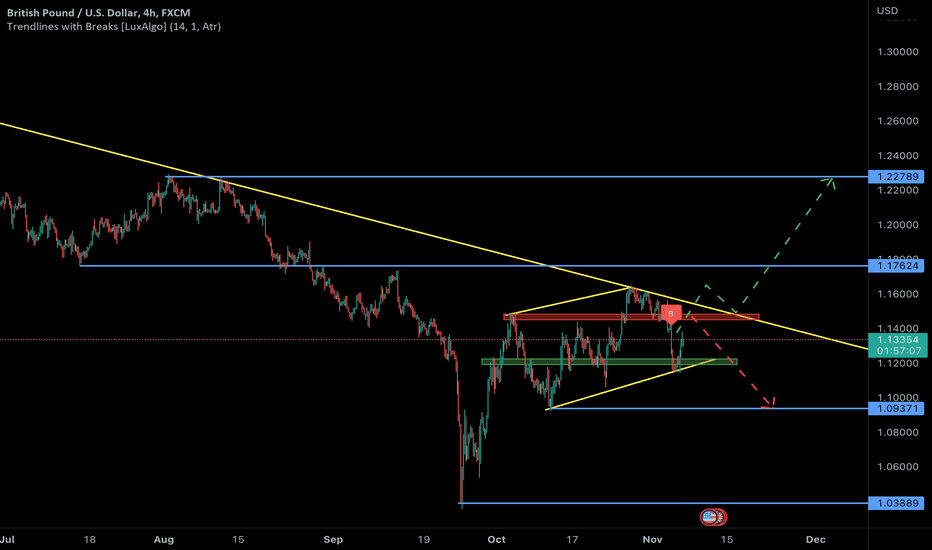Click the Nov label on the time axis
This screenshot has height=550, width=932.
point(652,539)
